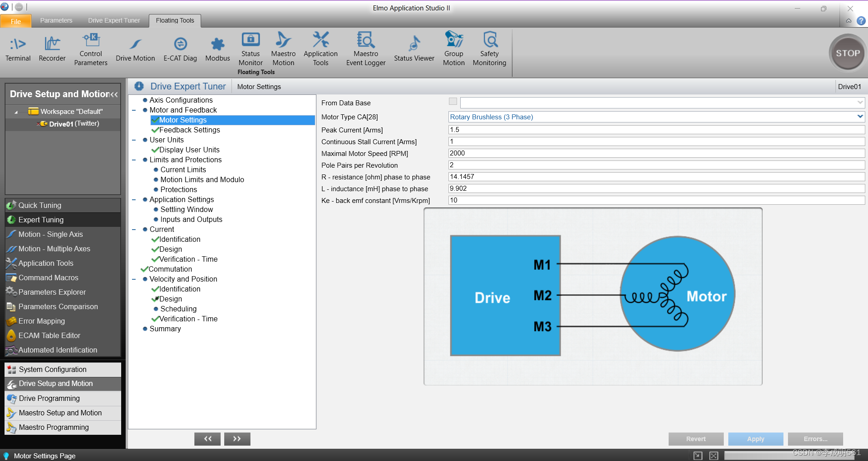Viewport: 868px width, 461px height.
Task: Open Status Monitor
Action: [x=250, y=49]
